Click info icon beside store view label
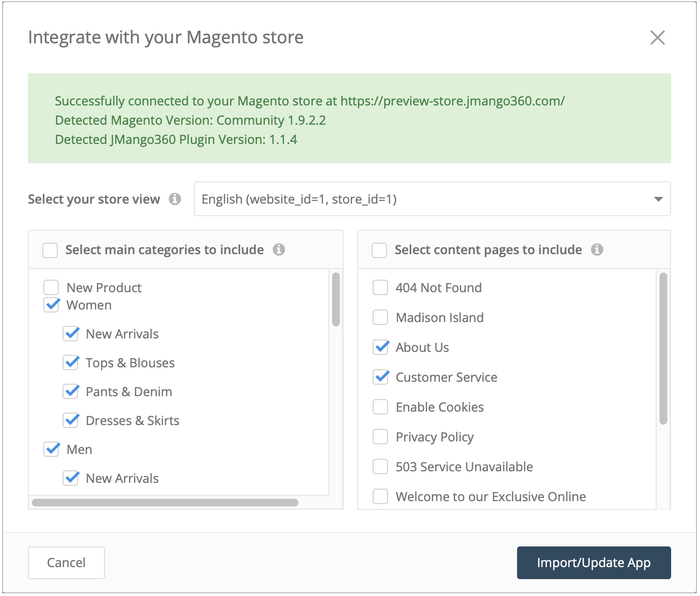The width and height of the screenshot is (700, 596). click(x=175, y=199)
